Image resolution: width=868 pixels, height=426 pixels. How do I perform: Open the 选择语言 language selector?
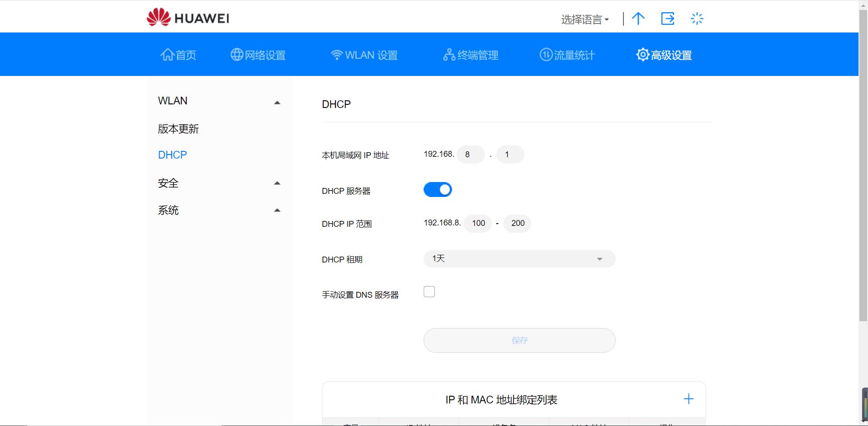pyautogui.click(x=584, y=19)
